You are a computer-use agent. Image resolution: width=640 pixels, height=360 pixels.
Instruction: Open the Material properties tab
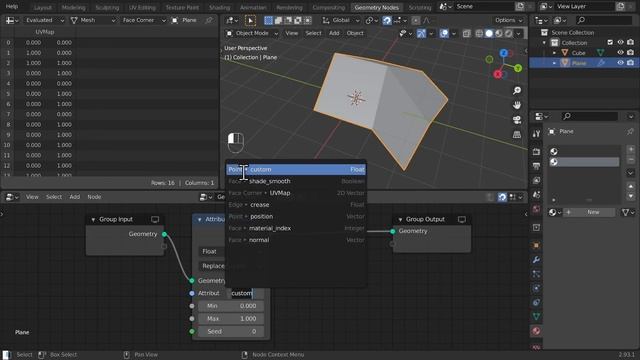536,331
